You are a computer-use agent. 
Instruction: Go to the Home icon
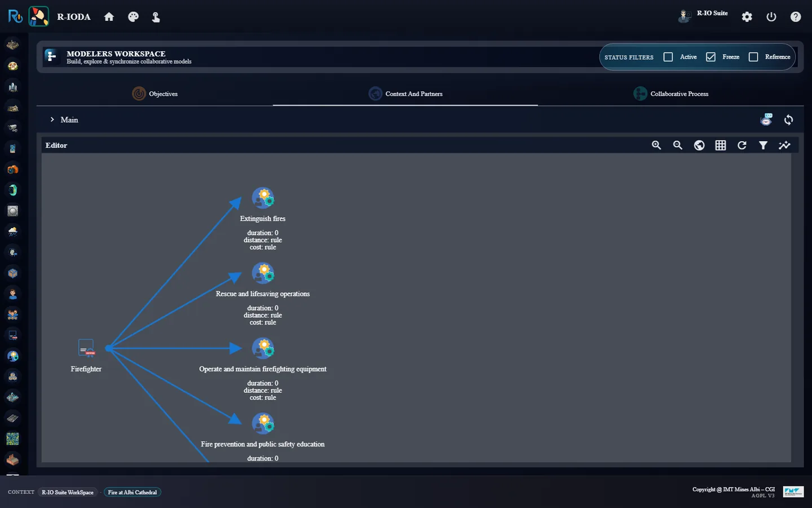click(109, 17)
